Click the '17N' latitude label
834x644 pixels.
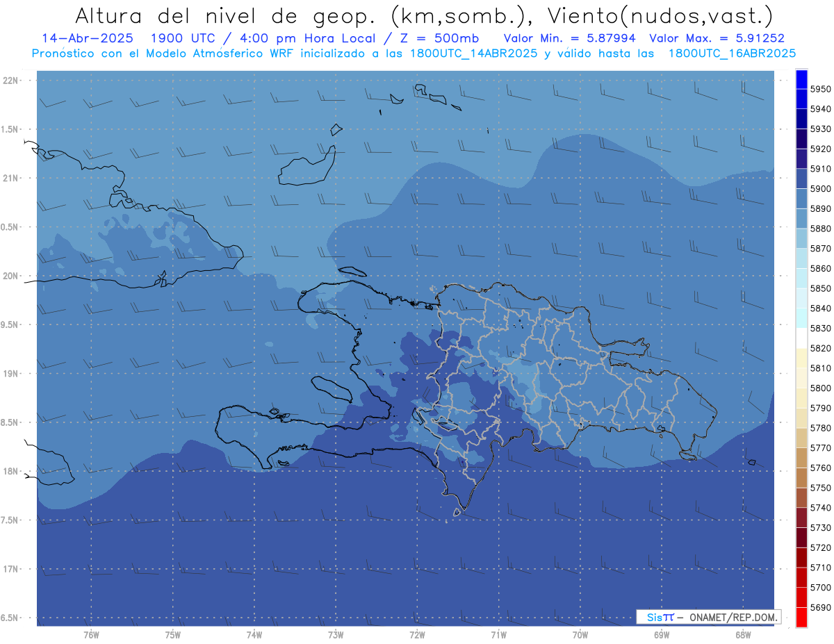[x=12, y=569]
